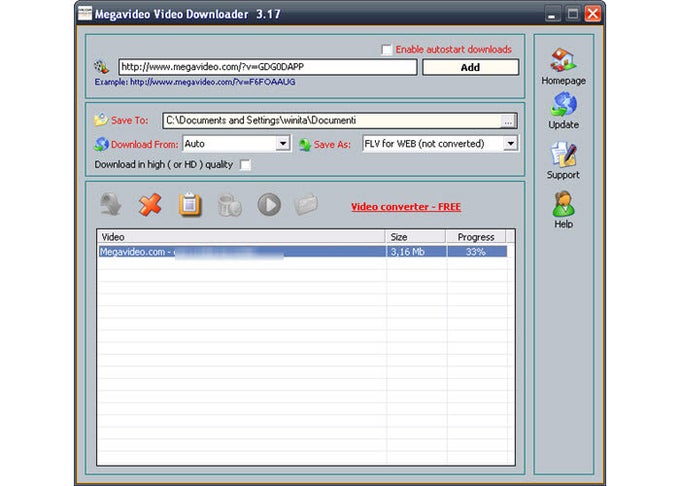
Task: Sort by the Video column header
Action: pyautogui.click(x=241, y=237)
